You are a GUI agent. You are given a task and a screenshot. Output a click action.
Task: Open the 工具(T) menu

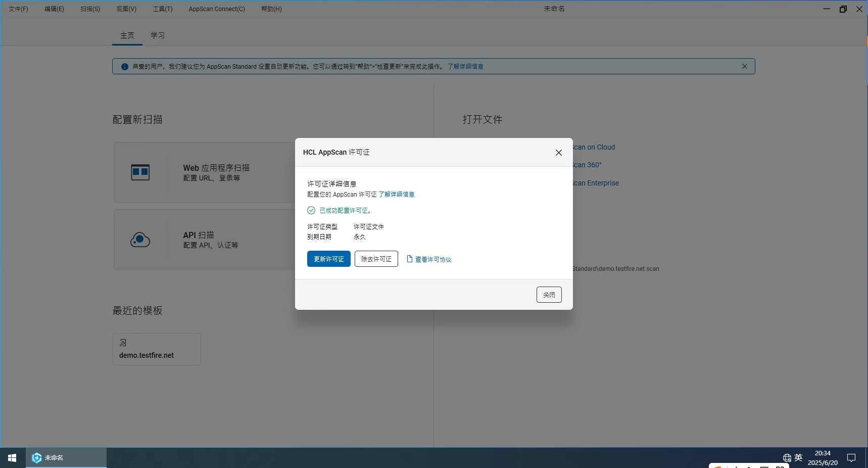click(x=163, y=9)
